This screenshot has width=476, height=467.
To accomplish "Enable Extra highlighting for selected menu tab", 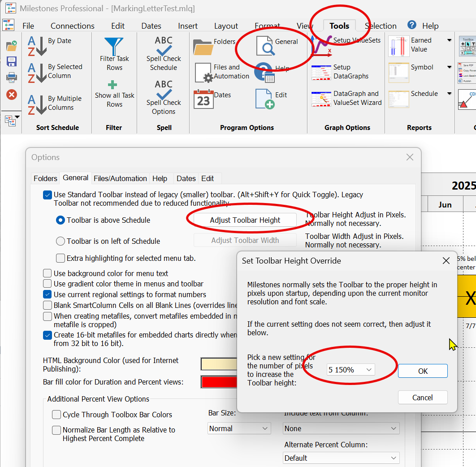I will [x=61, y=258].
